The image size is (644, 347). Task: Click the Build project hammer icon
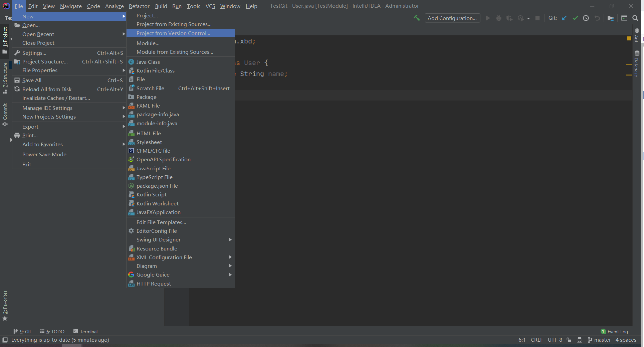[x=417, y=18]
